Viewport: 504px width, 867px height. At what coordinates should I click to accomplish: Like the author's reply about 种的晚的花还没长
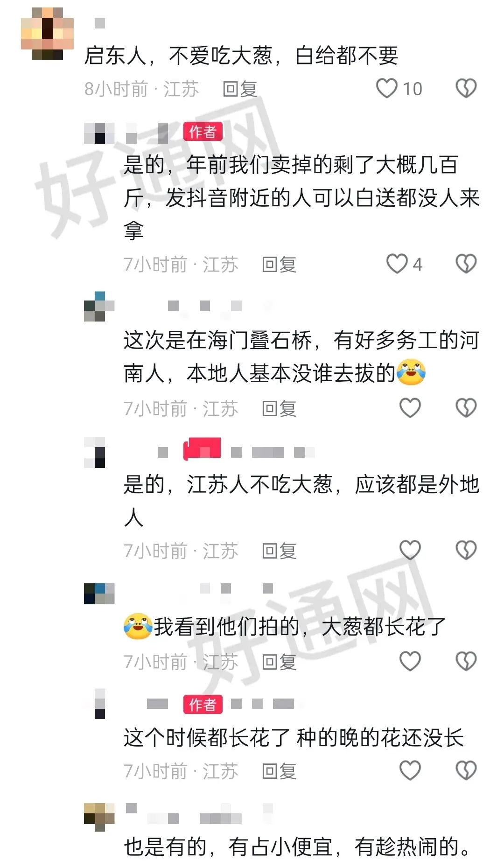pyautogui.click(x=410, y=770)
